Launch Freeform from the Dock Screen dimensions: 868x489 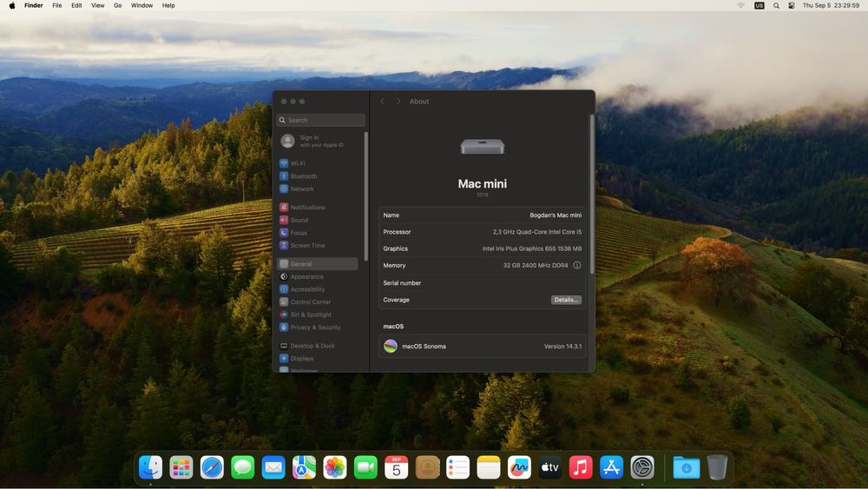pos(519,467)
